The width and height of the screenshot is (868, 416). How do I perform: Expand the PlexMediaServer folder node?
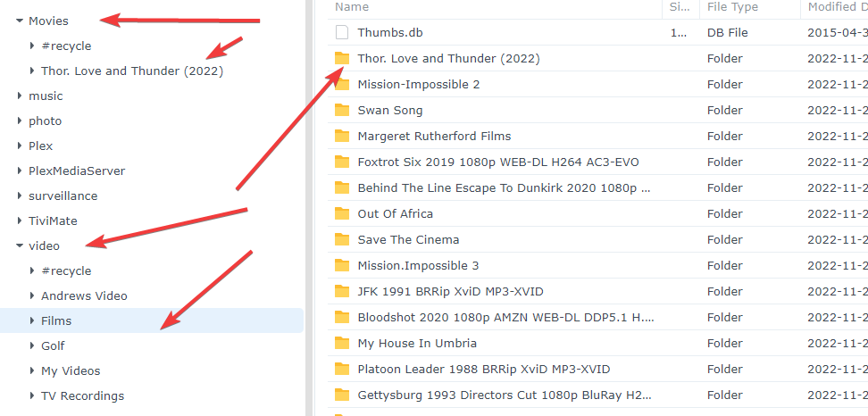coord(20,171)
